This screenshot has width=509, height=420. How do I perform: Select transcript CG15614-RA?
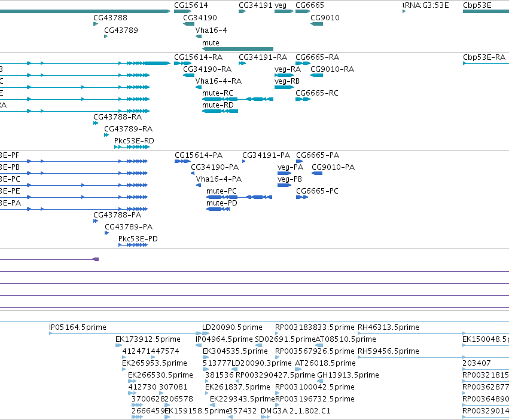(199, 57)
